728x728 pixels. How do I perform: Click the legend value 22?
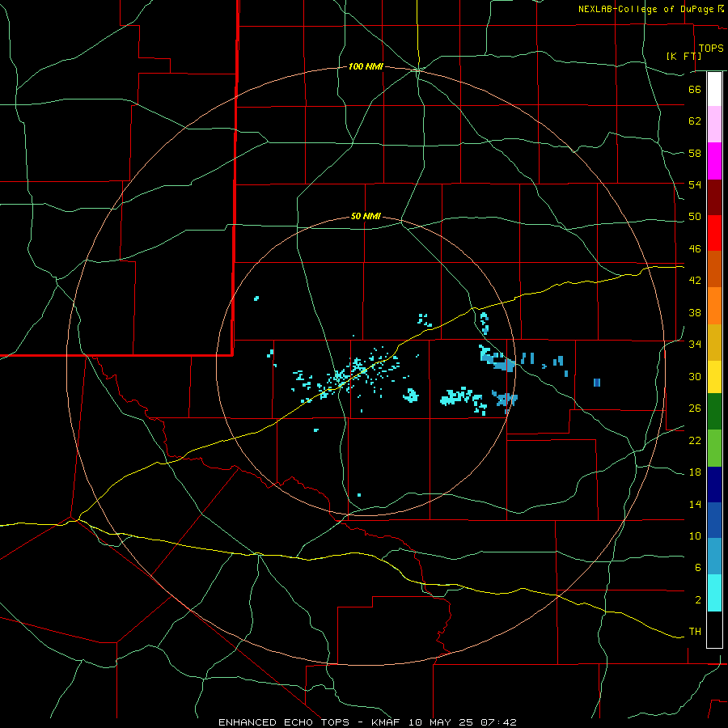click(695, 440)
